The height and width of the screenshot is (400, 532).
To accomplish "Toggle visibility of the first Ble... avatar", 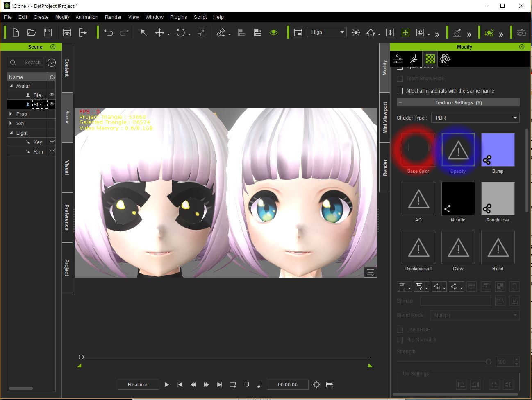I will point(52,95).
